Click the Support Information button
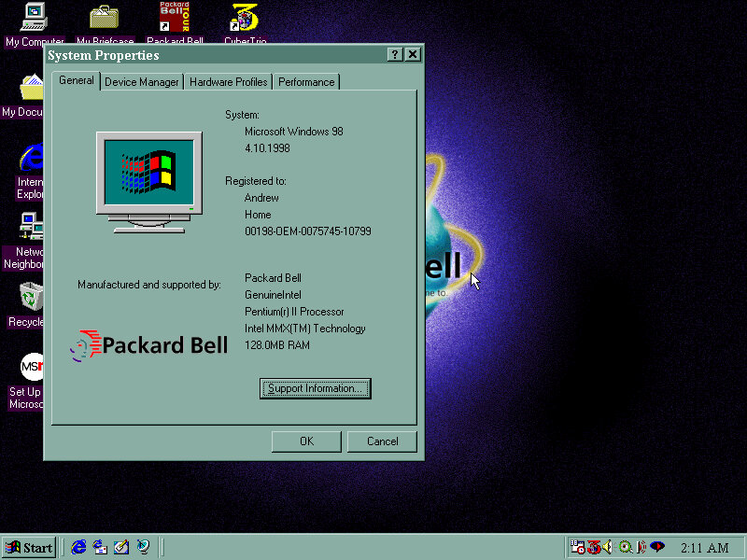747x560 pixels. click(315, 388)
